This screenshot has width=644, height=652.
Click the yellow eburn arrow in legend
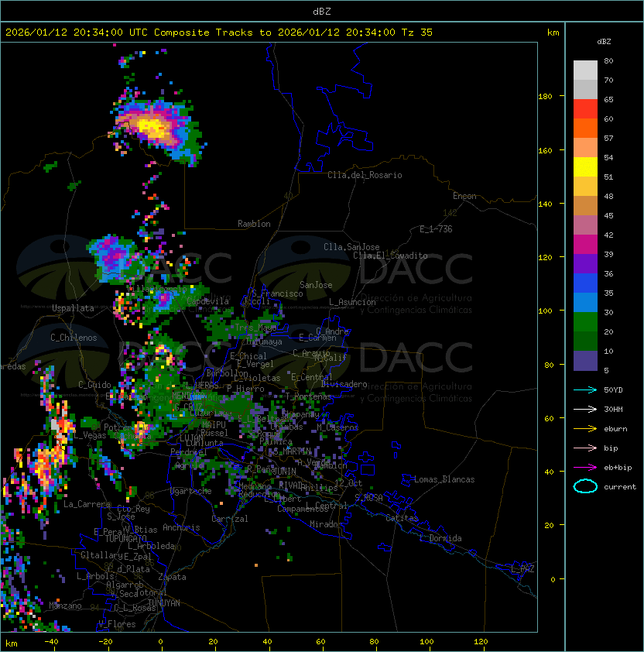click(585, 428)
